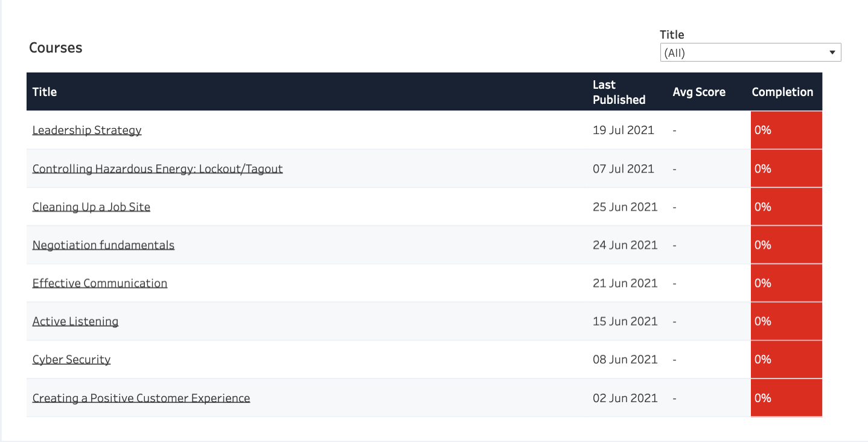Select the 08 Jun 2021 date cell

(625, 359)
